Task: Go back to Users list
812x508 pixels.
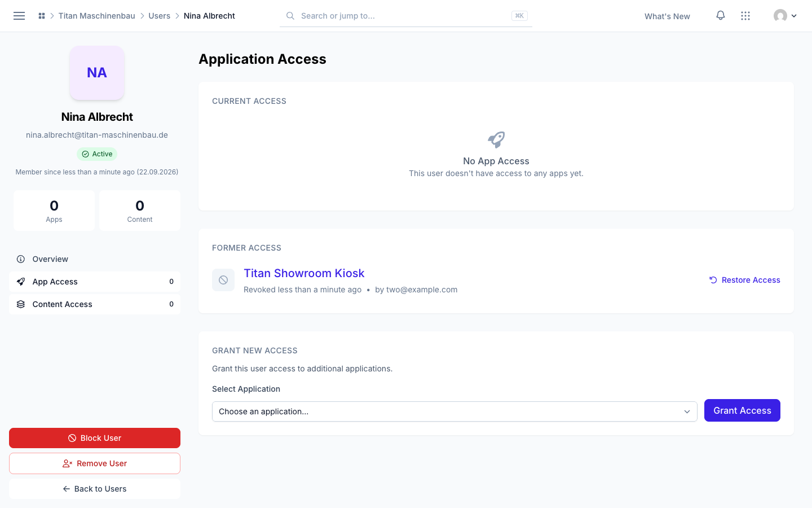Action: [x=95, y=489]
